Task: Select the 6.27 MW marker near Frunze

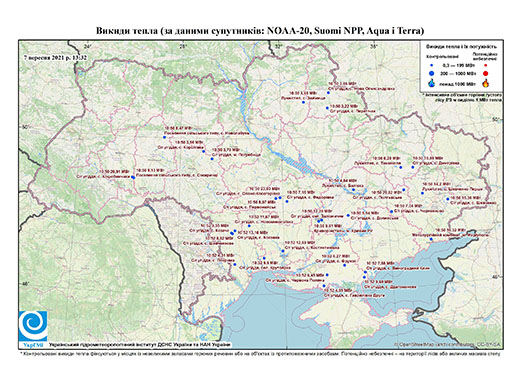Action: coord(345,265)
